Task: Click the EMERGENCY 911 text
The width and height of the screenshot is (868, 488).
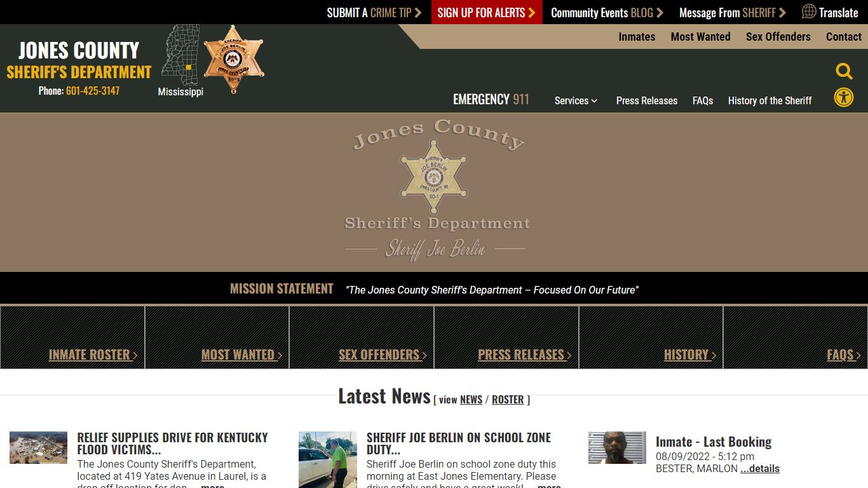Action: click(491, 99)
